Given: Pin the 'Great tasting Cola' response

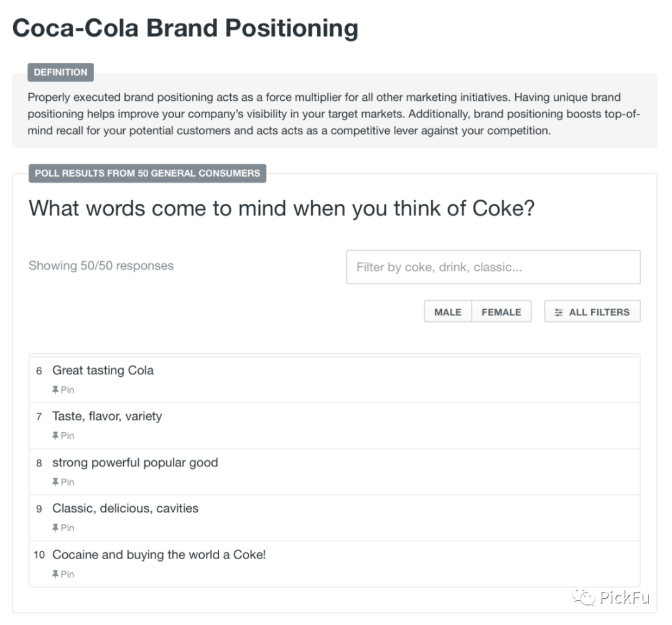Looking at the screenshot, I should click(63, 390).
